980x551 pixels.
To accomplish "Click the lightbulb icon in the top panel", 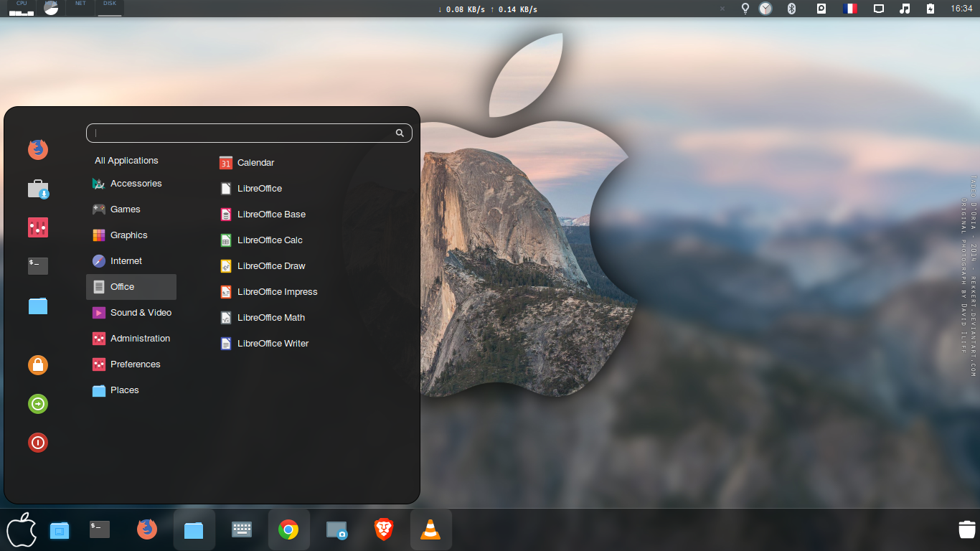I will coord(745,9).
